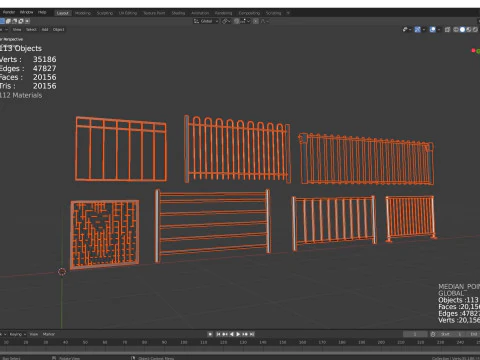
Task: Toggle show gizmos button
Action: (x=417, y=30)
